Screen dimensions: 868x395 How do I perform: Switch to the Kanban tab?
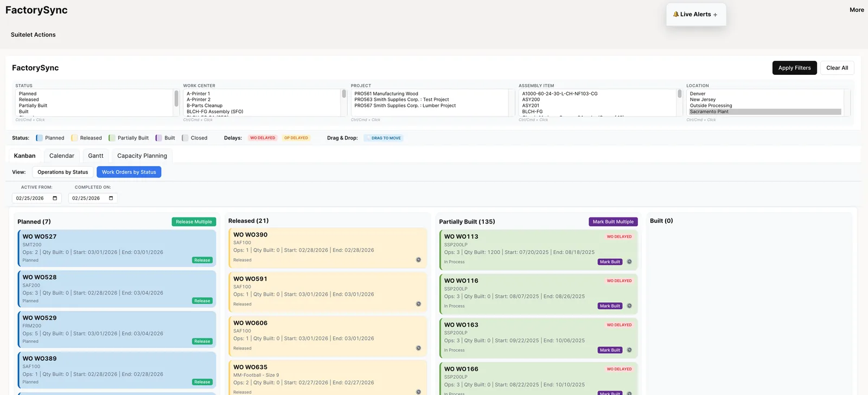(x=24, y=156)
